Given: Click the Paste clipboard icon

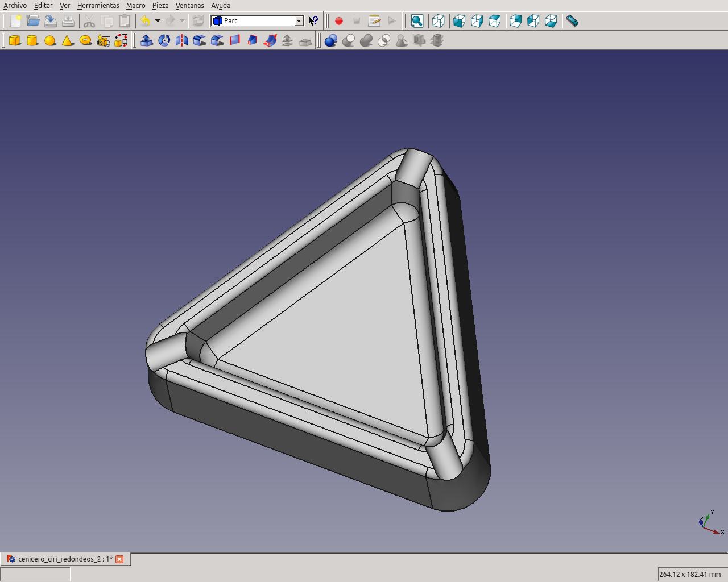Looking at the screenshot, I should coord(125,21).
